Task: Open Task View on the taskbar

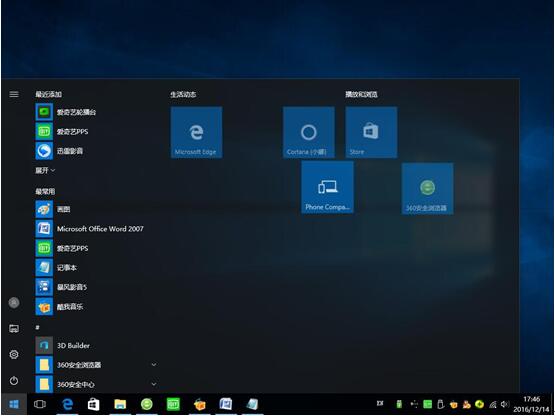Action: point(40,404)
